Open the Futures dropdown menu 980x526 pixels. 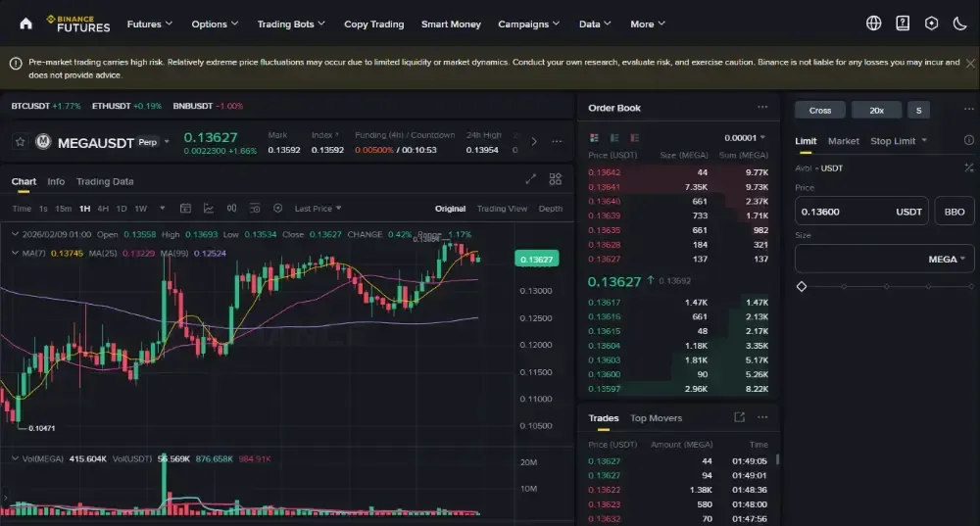[149, 24]
